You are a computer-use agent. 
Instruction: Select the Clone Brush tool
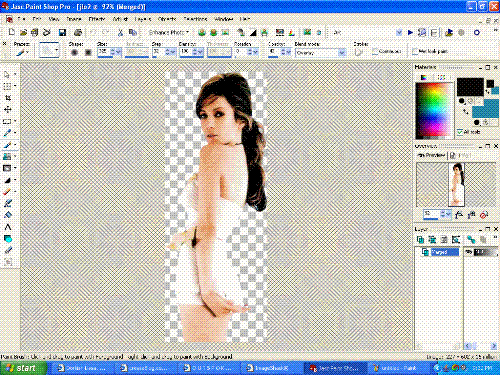coord(7,156)
